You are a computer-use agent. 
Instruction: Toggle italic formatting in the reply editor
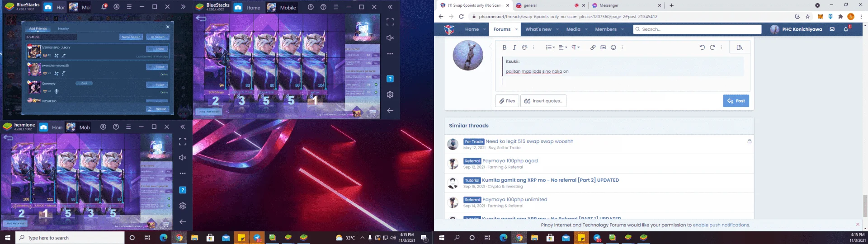[514, 47]
